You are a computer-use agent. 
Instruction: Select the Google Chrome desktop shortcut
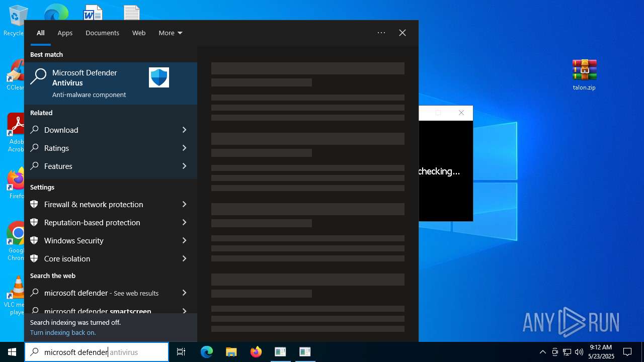[15, 241]
